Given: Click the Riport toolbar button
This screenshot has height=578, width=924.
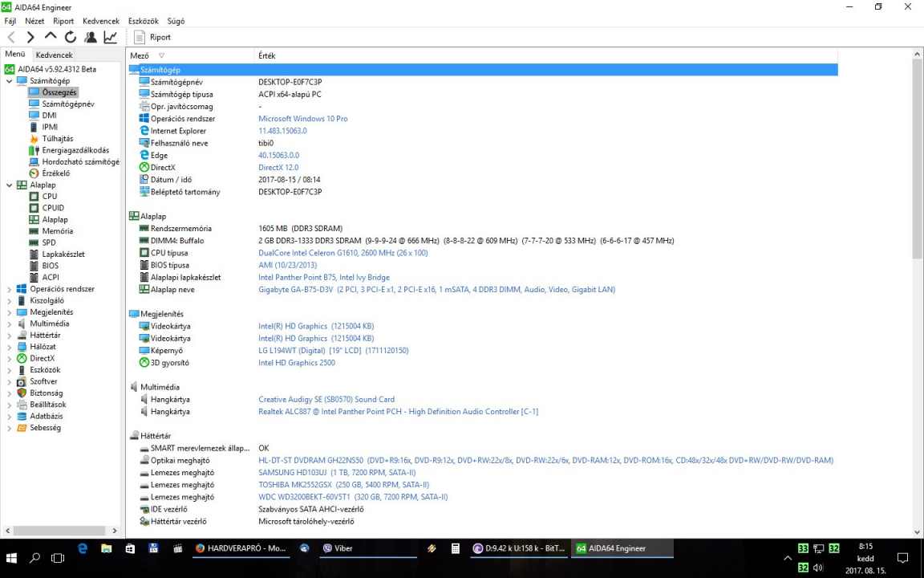Looking at the screenshot, I should (152, 37).
